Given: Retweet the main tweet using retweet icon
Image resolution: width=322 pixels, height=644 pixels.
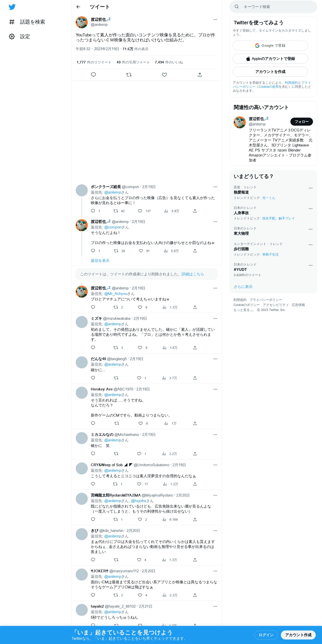Looking at the screenshot, I should [129, 75].
